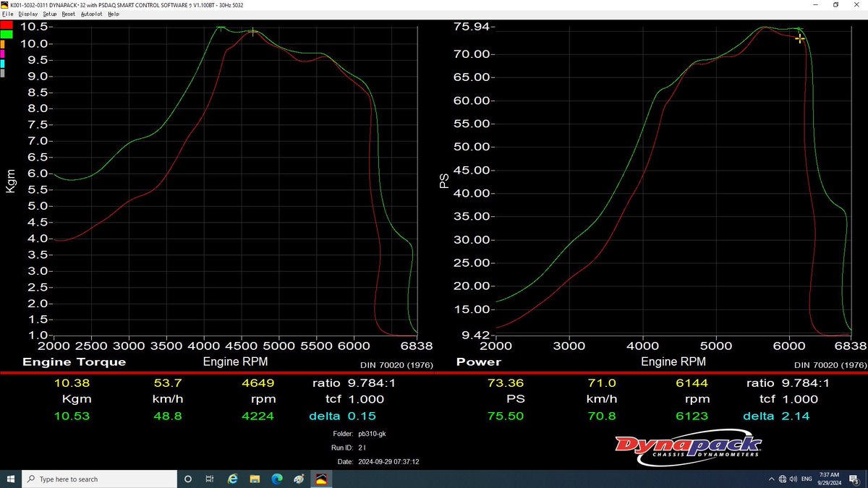This screenshot has height=488, width=868.
Task: Click the cursor marker on torque graph peak
Action: [x=252, y=30]
